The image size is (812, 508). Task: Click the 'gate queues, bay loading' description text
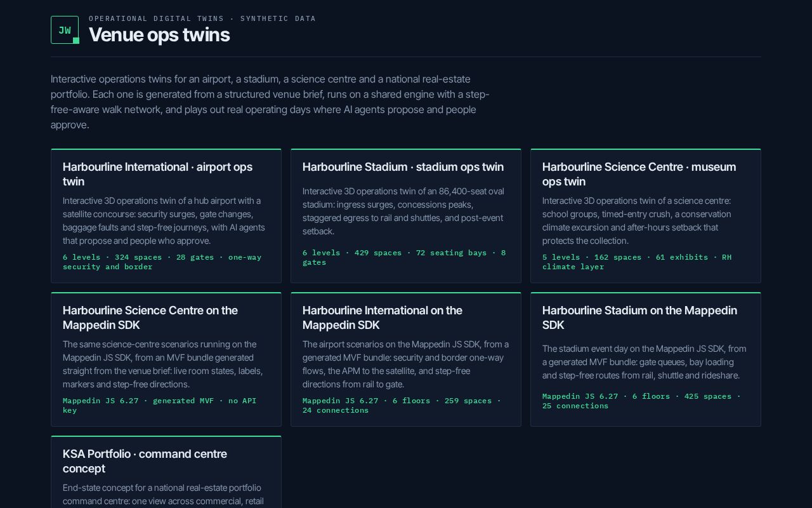click(x=645, y=362)
